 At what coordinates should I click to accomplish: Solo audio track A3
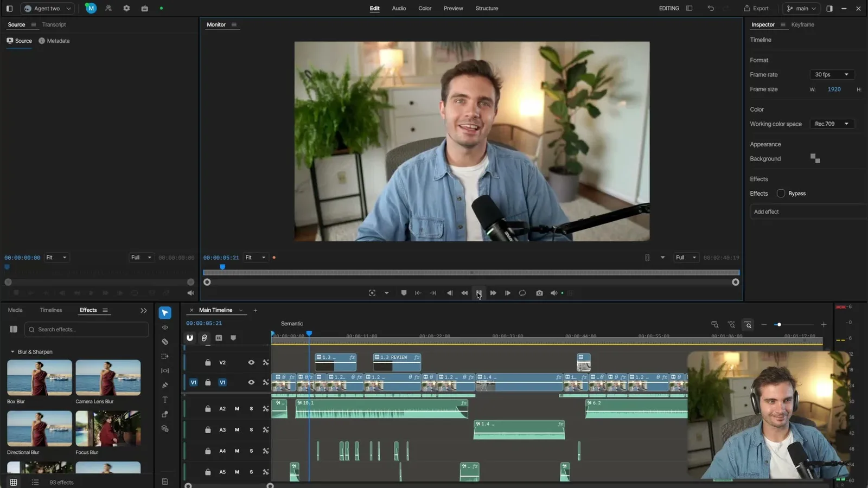click(x=251, y=429)
